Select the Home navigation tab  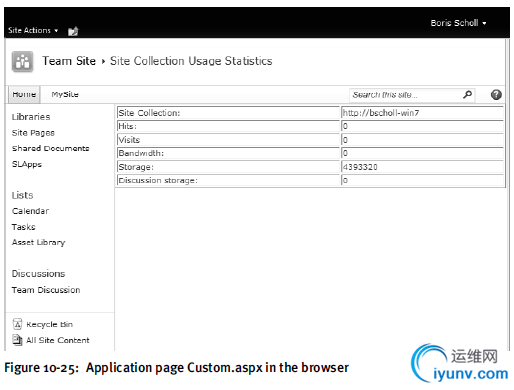pyautogui.click(x=24, y=94)
